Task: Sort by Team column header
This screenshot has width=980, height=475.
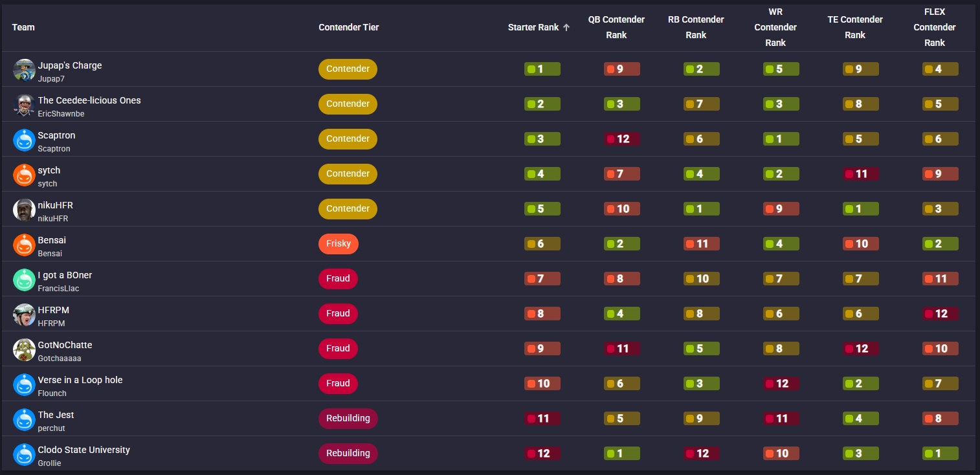Action: pos(23,27)
